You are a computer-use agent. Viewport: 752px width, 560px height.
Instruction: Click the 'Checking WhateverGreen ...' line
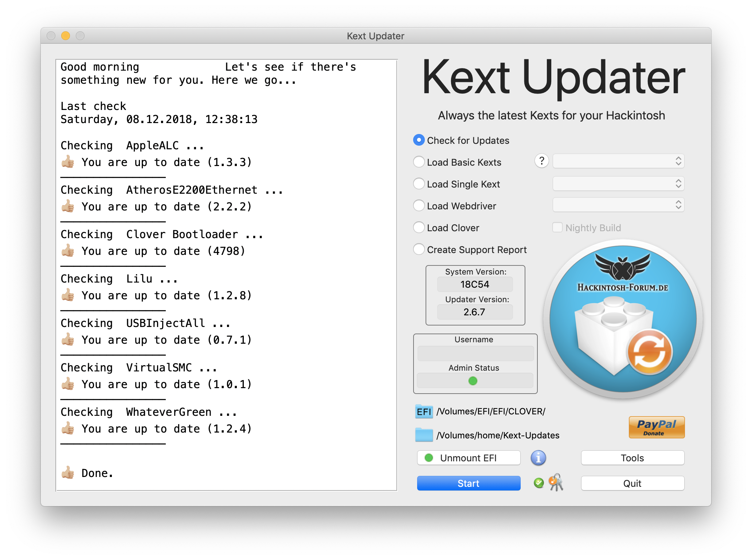click(148, 412)
